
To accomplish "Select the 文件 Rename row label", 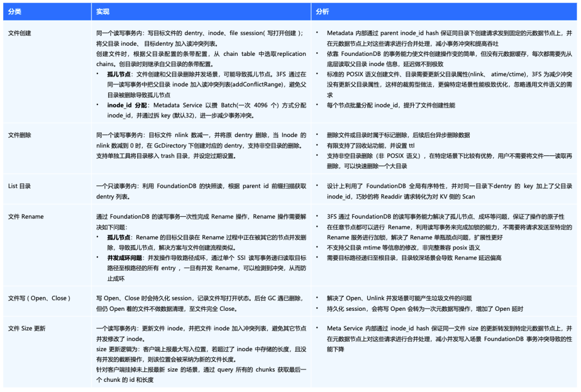I will click(x=26, y=216).
